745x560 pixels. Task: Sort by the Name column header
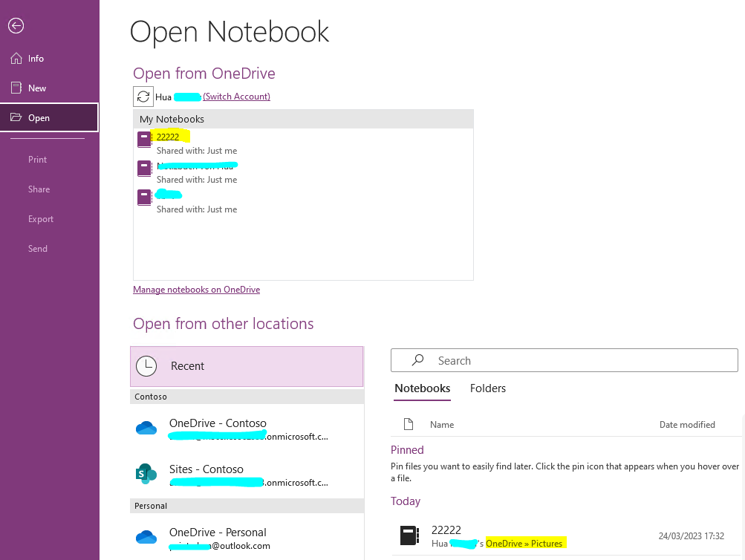point(442,425)
